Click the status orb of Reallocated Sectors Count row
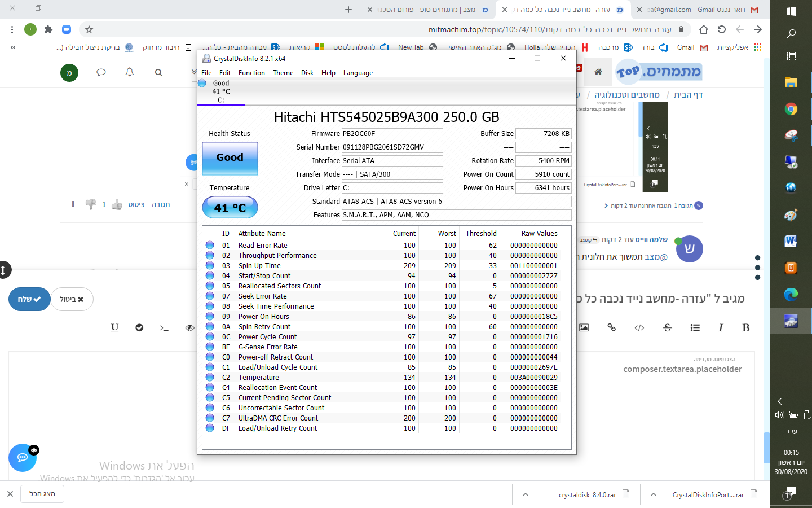812x508 pixels. (x=210, y=286)
